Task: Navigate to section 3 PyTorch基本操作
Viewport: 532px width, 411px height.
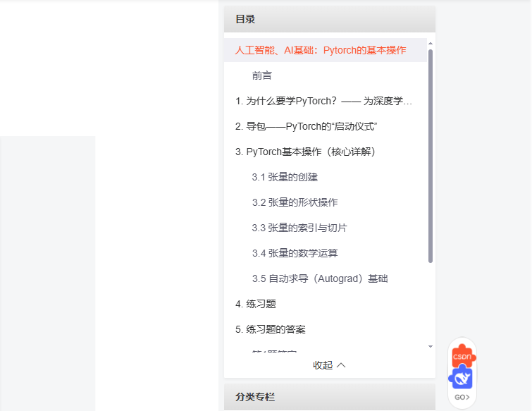Action: 305,152
